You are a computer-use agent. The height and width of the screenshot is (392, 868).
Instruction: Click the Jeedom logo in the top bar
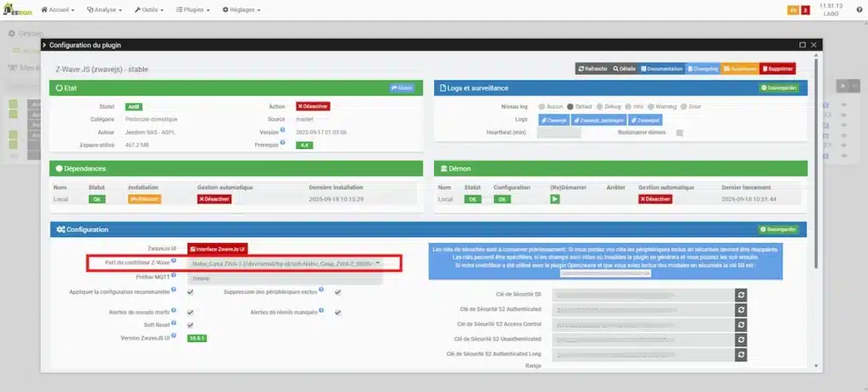tap(18, 9)
